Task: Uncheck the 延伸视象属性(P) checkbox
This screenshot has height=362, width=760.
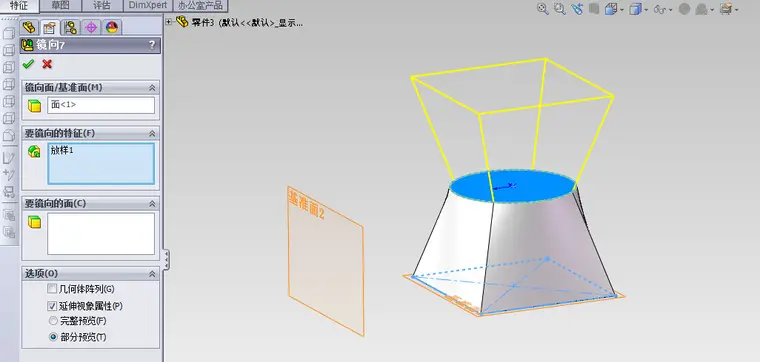Action: click(x=52, y=306)
